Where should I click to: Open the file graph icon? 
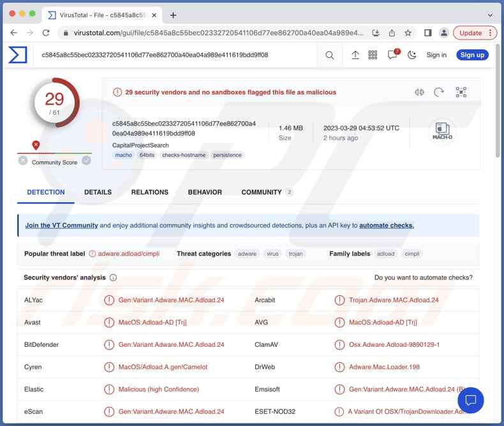(461, 92)
